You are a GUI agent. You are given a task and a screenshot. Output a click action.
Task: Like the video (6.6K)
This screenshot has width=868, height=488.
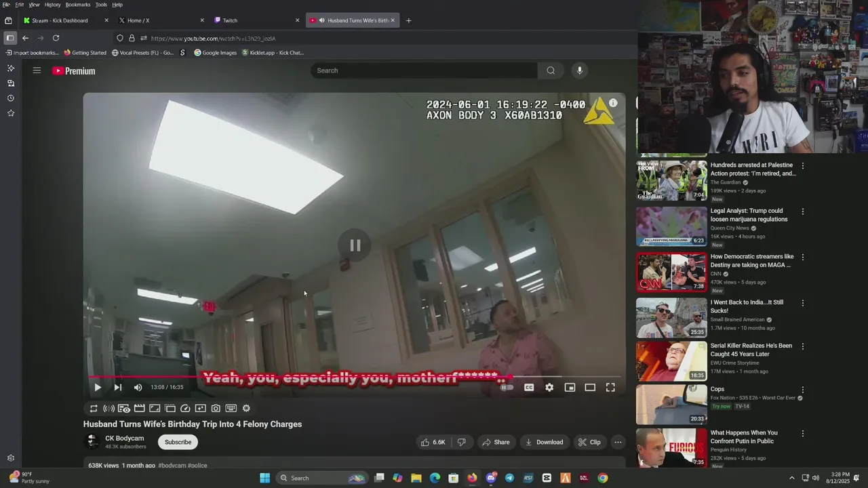433,442
